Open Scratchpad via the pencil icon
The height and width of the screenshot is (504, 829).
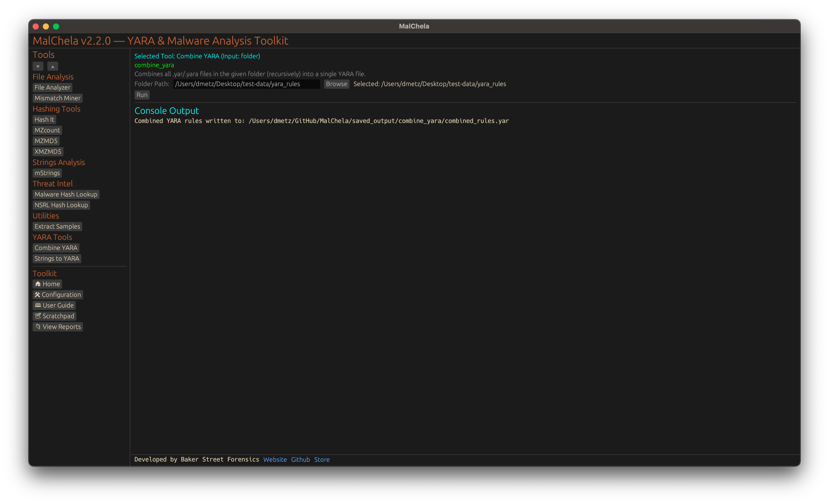click(x=54, y=316)
